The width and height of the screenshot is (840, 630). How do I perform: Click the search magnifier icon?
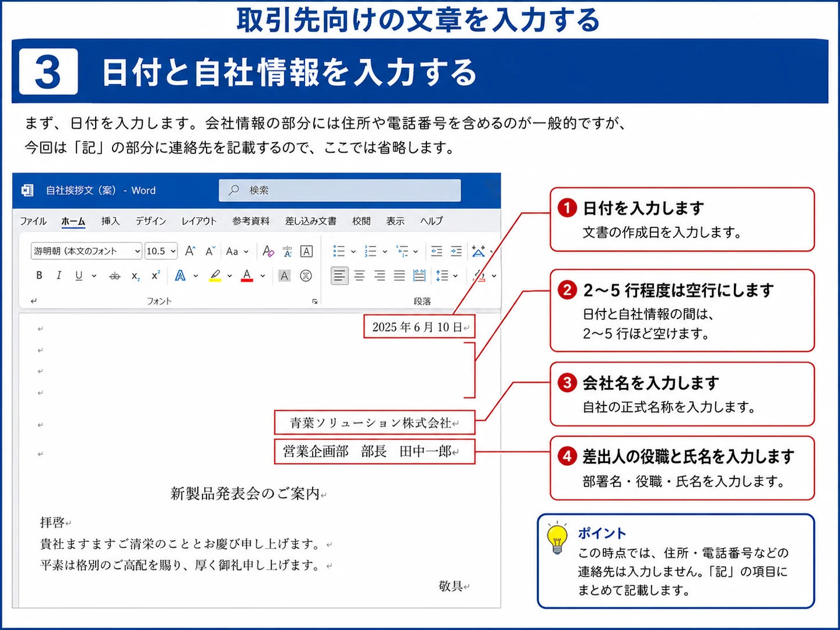234,190
